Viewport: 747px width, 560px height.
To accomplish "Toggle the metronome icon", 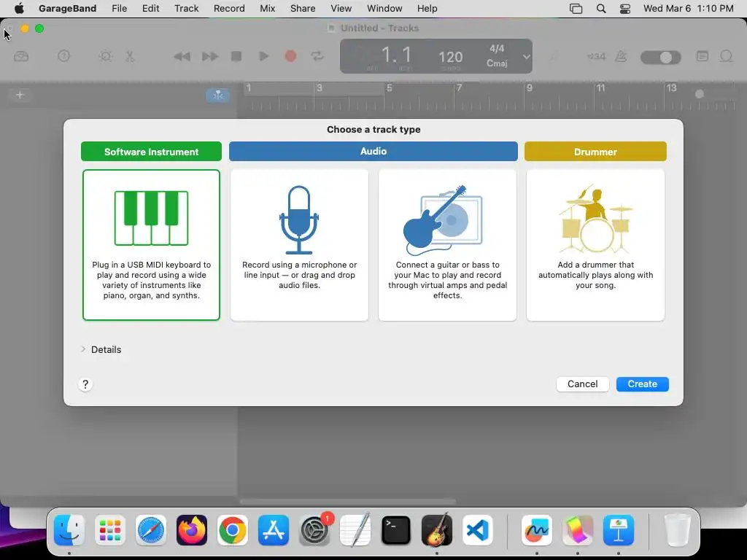I will click(x=621, y=56).
